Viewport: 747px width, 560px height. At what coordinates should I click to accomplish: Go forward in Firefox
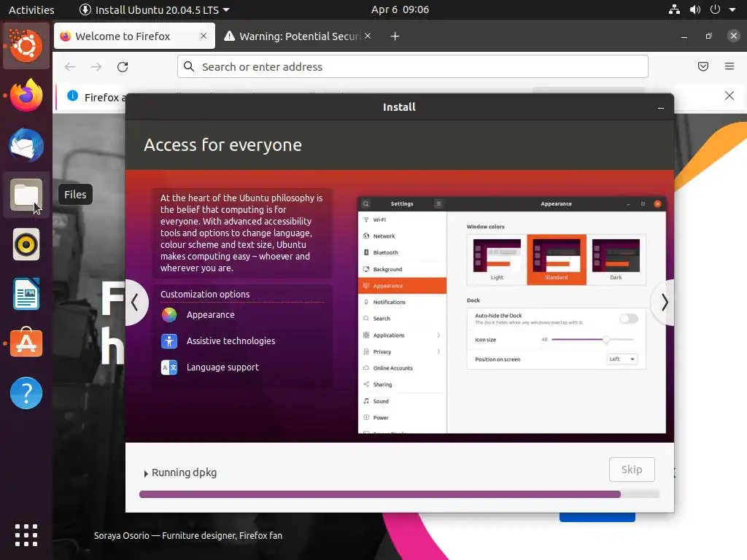96,66
